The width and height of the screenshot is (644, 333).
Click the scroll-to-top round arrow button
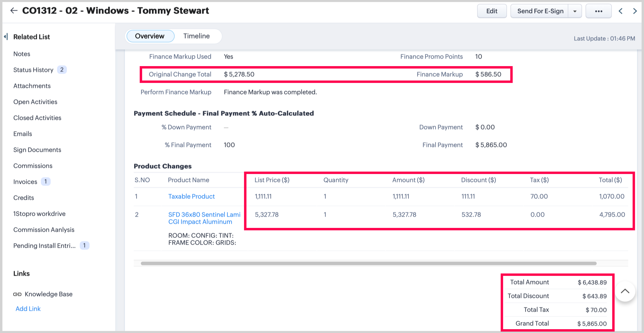625,291
